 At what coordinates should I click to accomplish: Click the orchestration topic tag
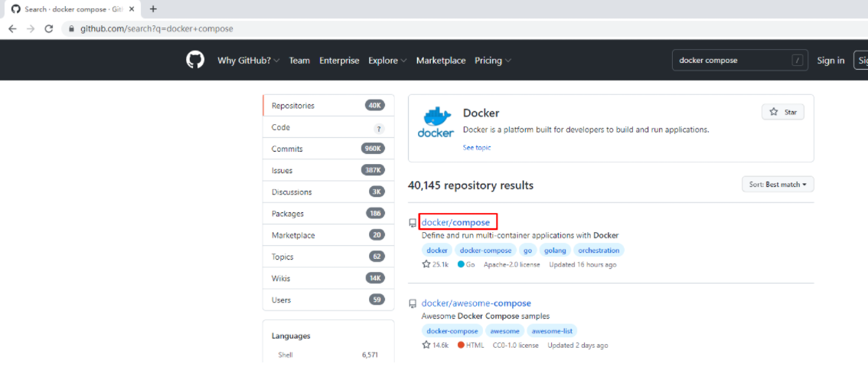[599, 251]
